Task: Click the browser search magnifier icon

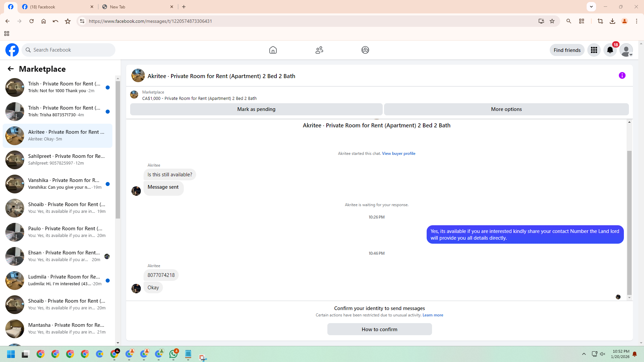Action: click(x=569, y=21)
